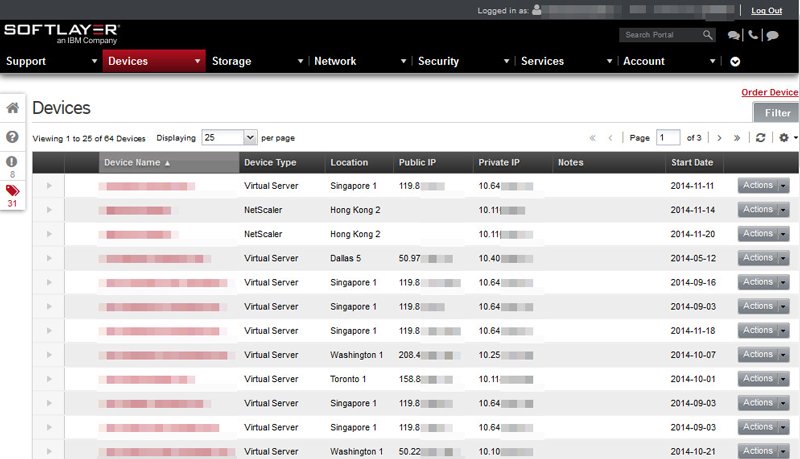Expand the Dallas 5 Virtual Server row

(x=49, y=258)
